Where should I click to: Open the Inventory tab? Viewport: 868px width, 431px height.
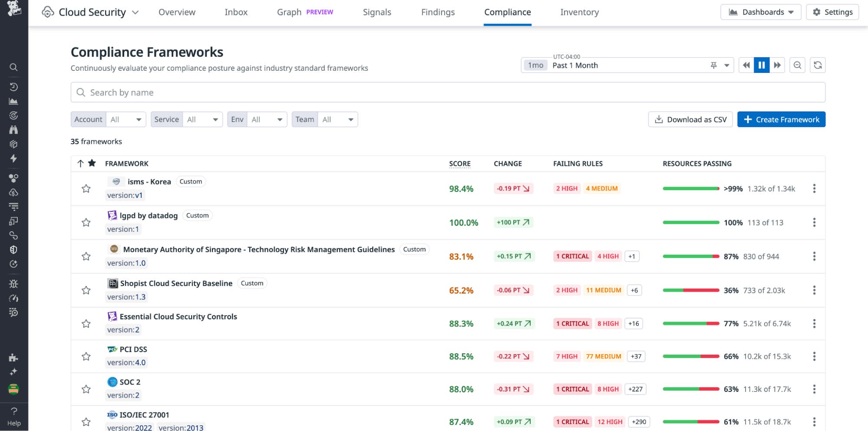tap(579, 12)
